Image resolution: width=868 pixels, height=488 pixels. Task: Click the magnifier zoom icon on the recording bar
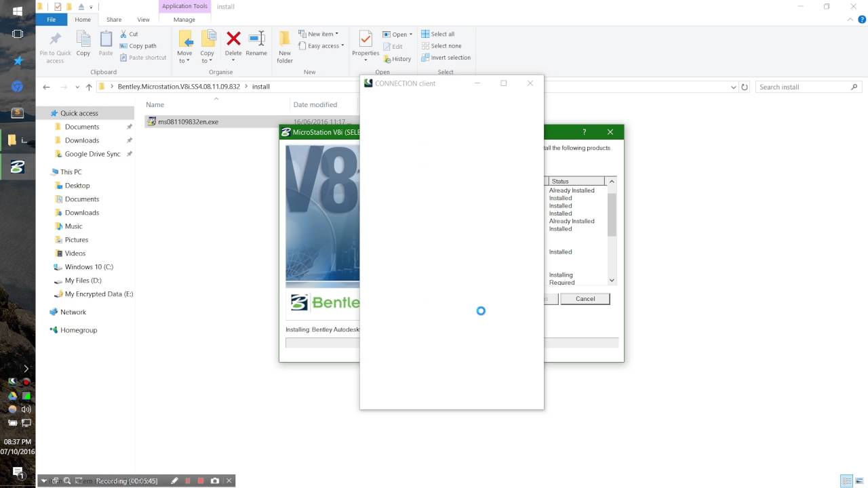(67, 481)
